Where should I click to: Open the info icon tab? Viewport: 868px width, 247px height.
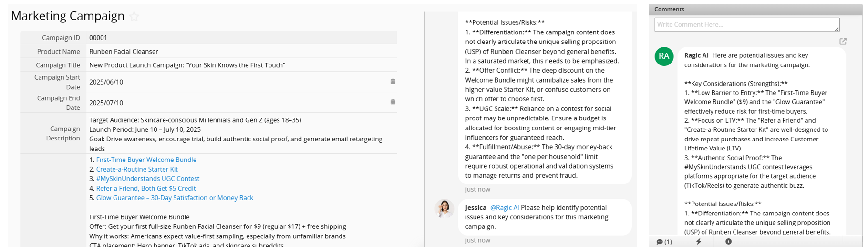(728, 242)
